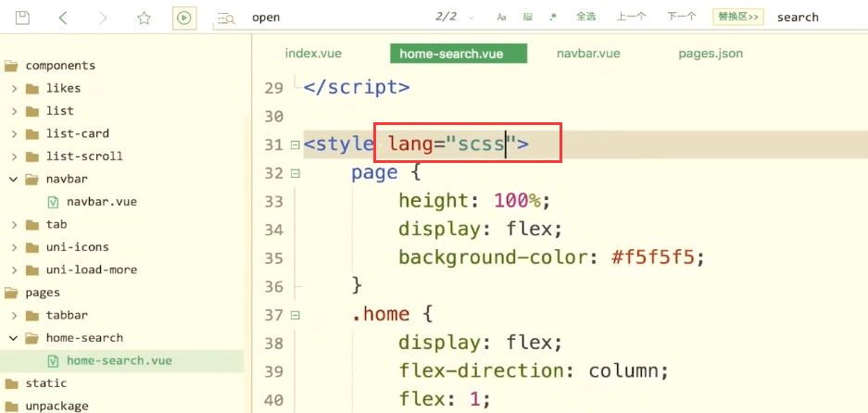The image size is (868, 413).
Task: Click 下一个 to find next match
Action: tap(682, 17)
